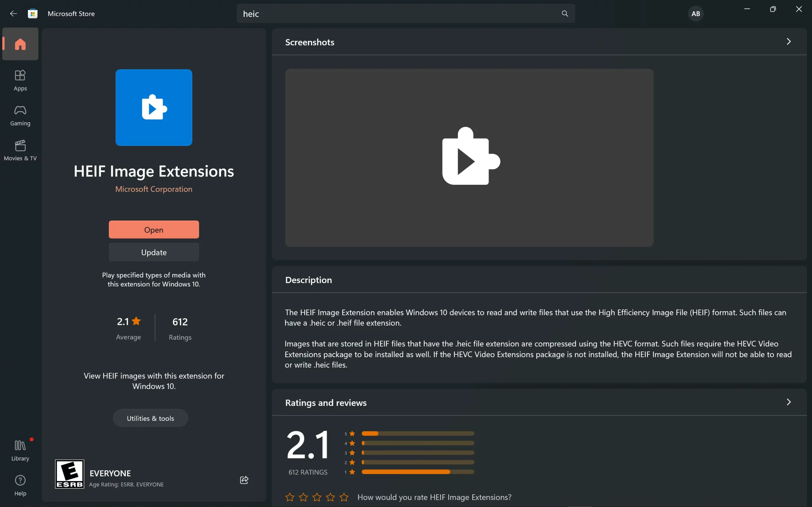
Task: Rate the app one star
Action: [290, 497]
